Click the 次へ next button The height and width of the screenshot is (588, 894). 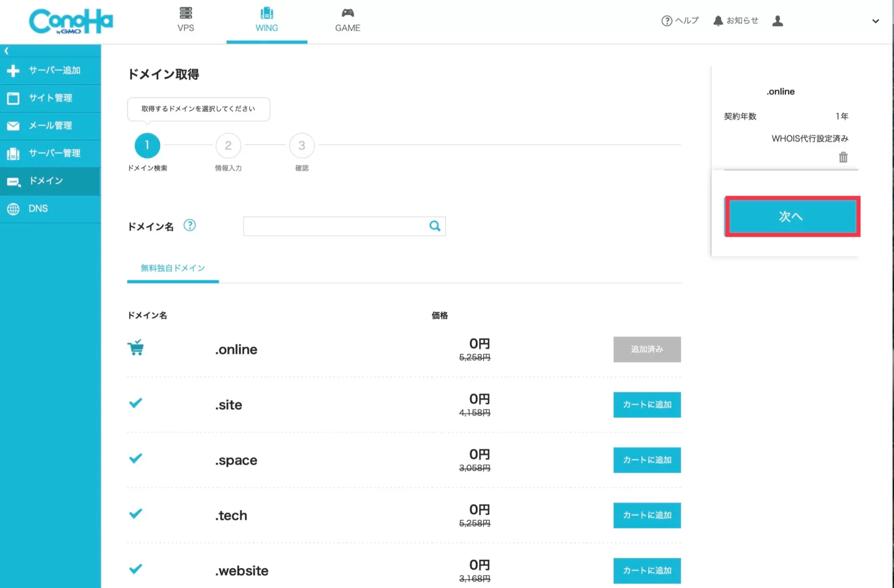click(x=792, y=216)
